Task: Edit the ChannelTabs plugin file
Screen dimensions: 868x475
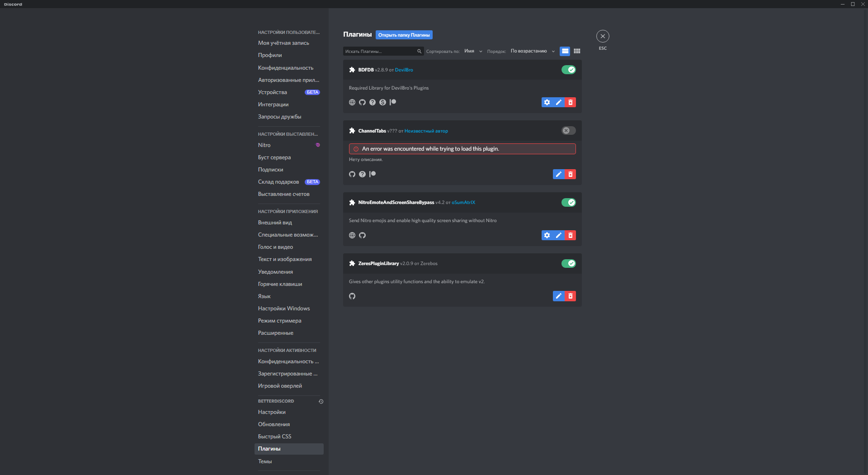Action: [559, 174]
